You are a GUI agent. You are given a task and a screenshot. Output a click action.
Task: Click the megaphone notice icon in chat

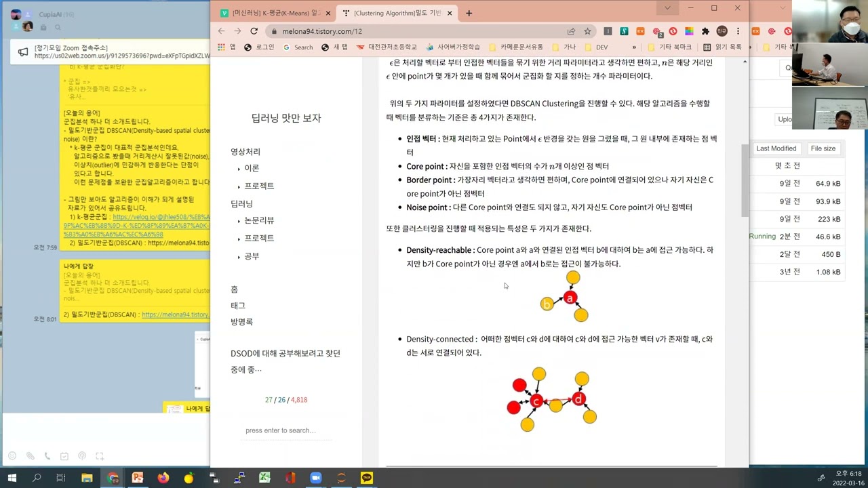pos(23,52)
